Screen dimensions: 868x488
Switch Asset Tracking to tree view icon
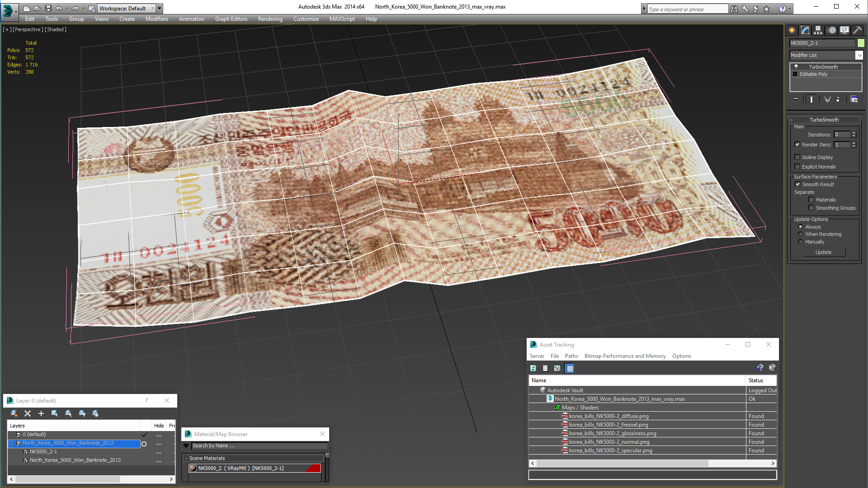[557, 368]
